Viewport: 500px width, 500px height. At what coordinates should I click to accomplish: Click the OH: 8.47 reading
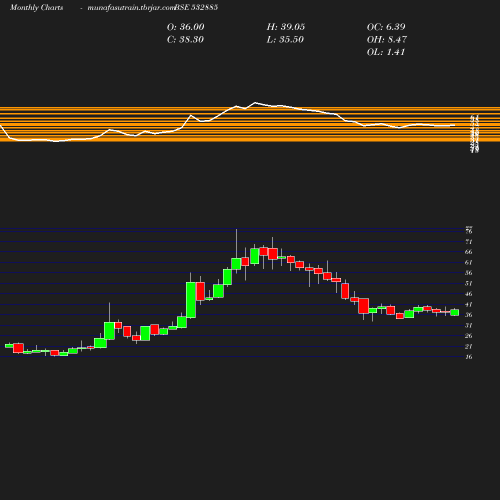tap(387, 40)
